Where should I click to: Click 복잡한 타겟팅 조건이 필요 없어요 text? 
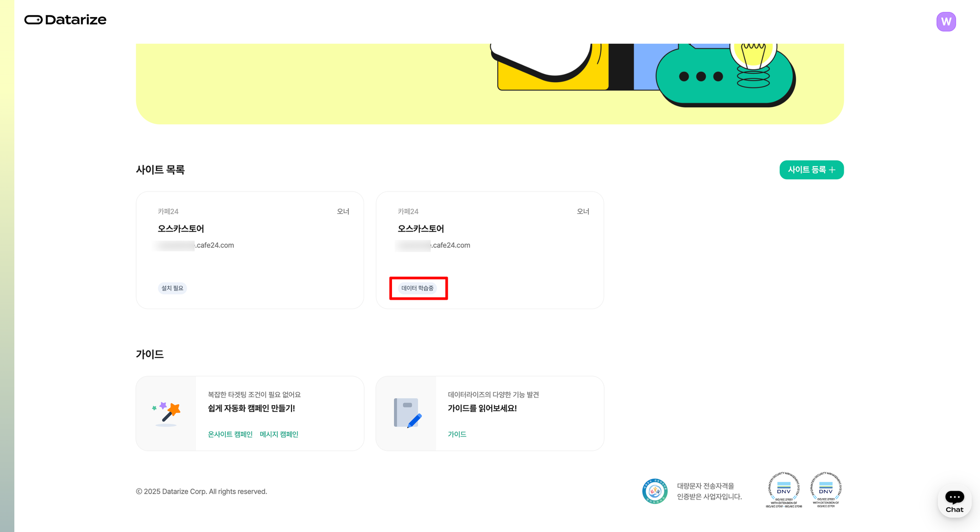[x=254, y=394]
